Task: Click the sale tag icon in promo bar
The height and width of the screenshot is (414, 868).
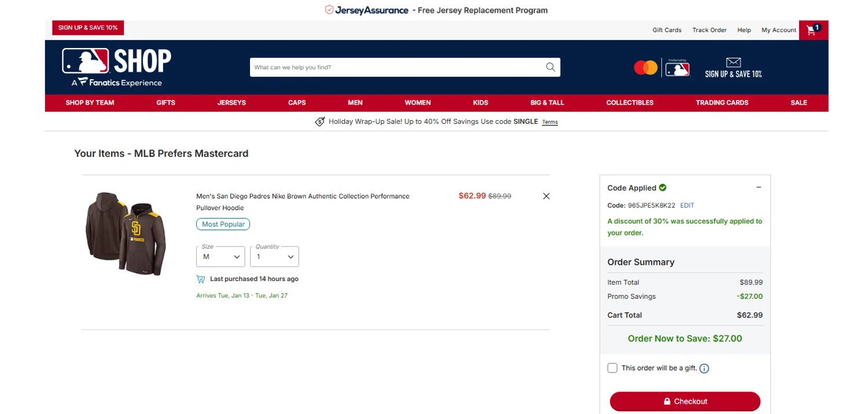Action: (x=319, y=121)
